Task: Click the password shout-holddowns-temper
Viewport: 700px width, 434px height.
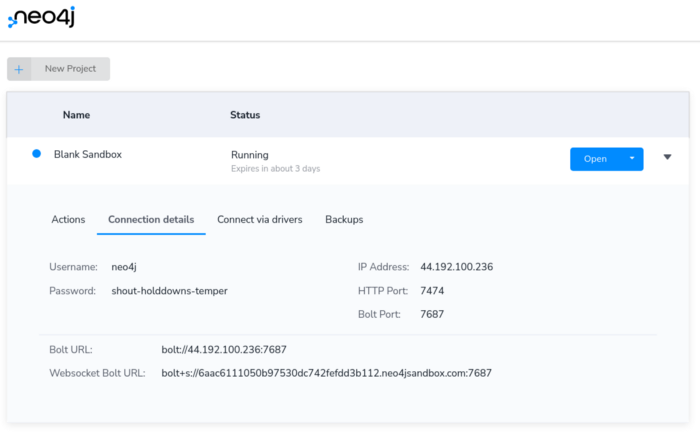Action: point(170,291)
